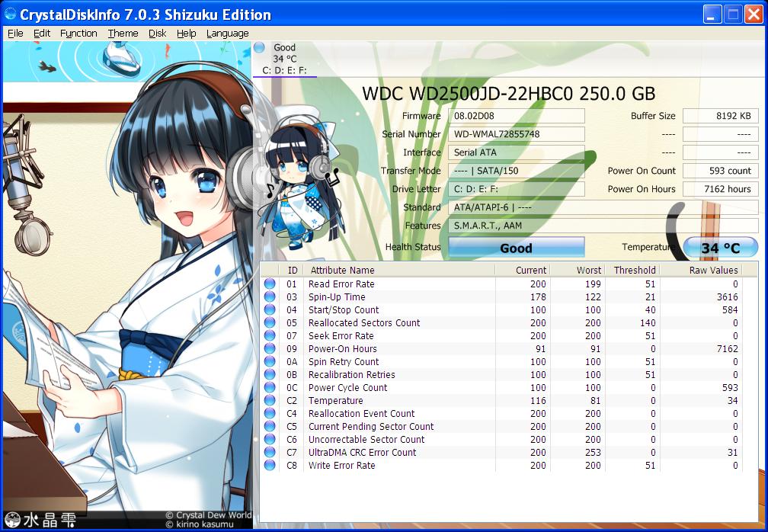Click the status orb for UltraDMA CRC Error Count
Viewport: 768px width, 532px height.
270,452
